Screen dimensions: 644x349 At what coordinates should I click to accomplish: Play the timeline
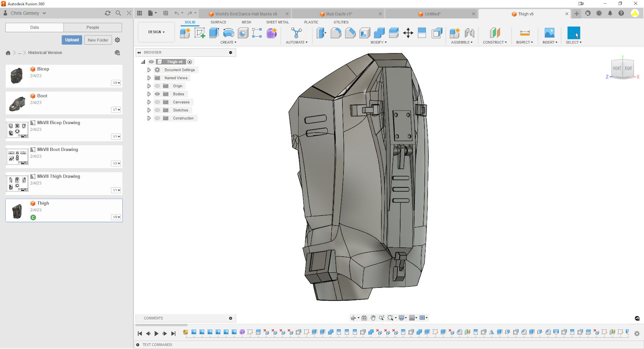157,334
